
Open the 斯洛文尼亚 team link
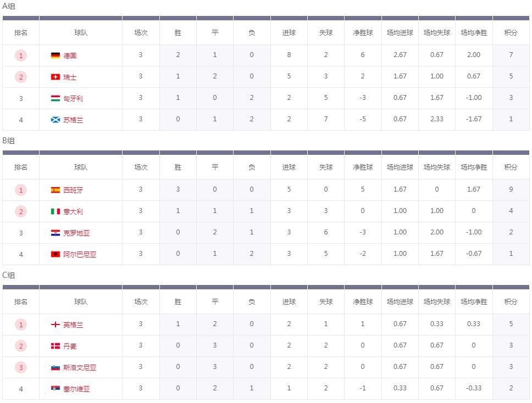click(x=80, y=367)
